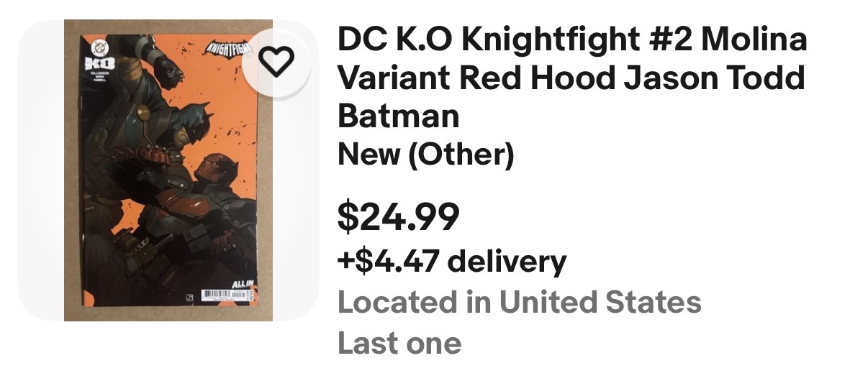868x376 pixels.
Task: Click the +$4.47 delivery text
Action: [451, 262]
